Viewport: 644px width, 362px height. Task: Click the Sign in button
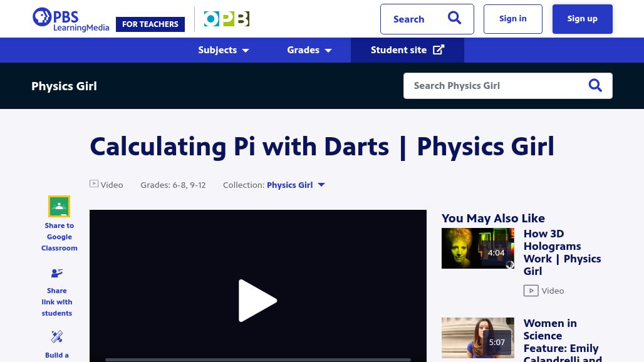click(513, 19)
